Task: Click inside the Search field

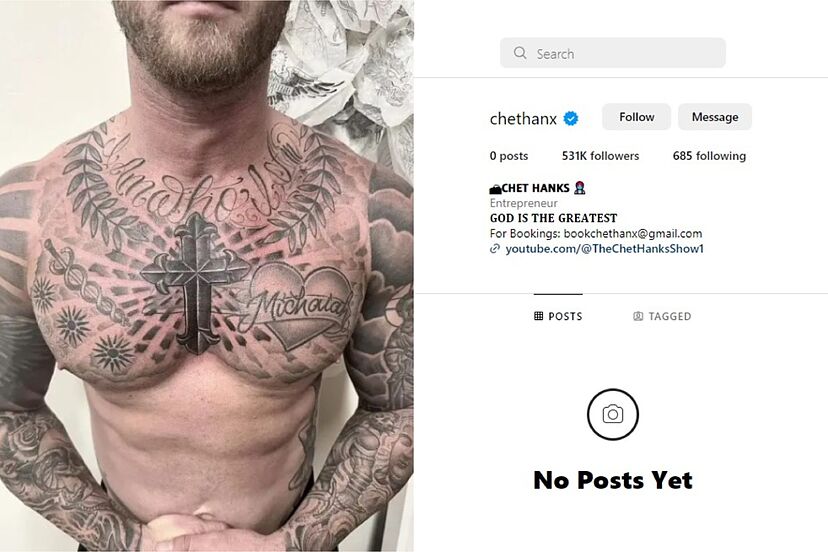Action: point(613,53)
